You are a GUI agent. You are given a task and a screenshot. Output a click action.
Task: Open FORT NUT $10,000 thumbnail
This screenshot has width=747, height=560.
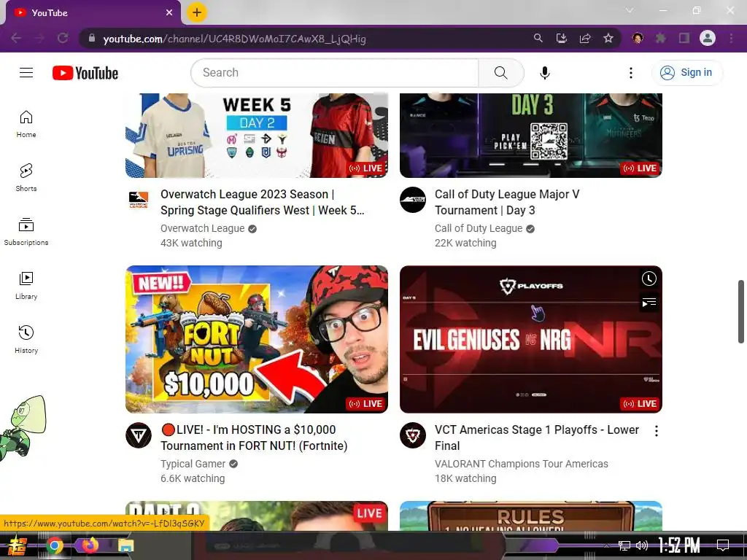[x=257, y=339]
